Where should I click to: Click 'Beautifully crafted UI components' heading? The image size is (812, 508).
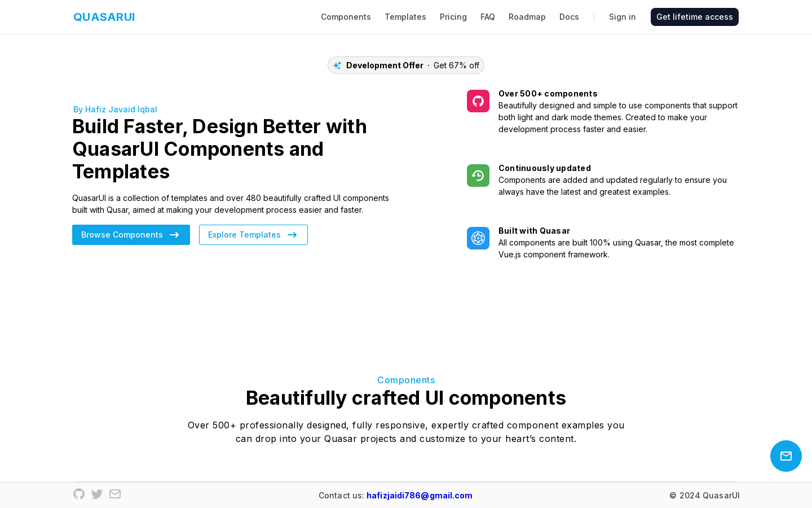pos(406,398)
